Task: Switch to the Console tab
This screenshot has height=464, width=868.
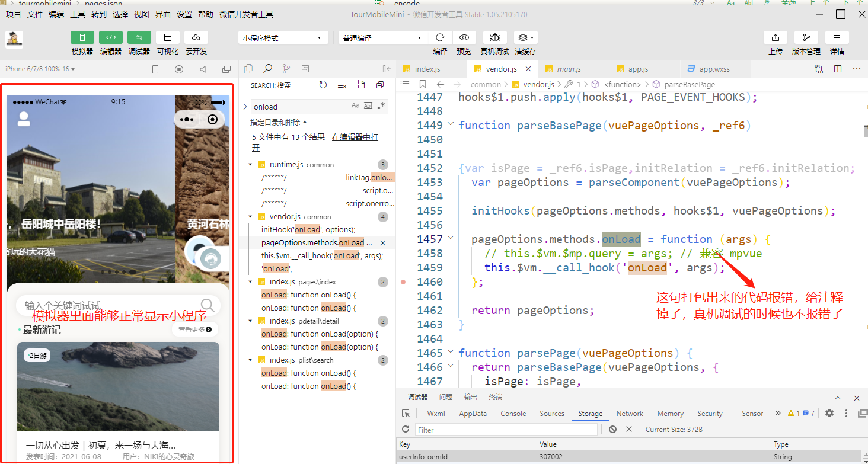Action: point(513,414)
